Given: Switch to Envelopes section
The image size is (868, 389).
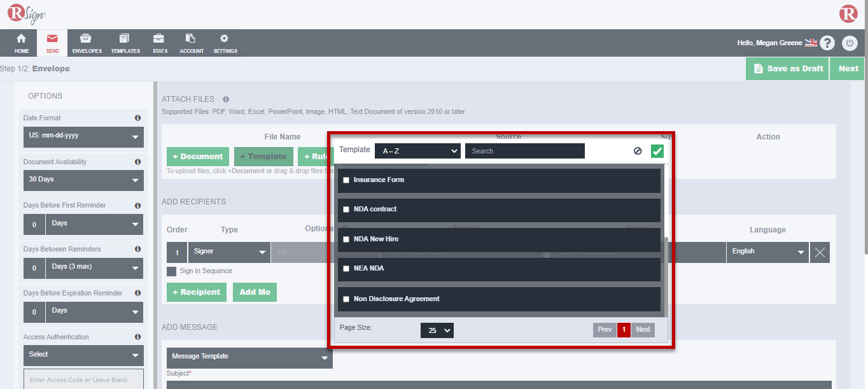Looking at the screenshot, I should (x=87, y=43).
